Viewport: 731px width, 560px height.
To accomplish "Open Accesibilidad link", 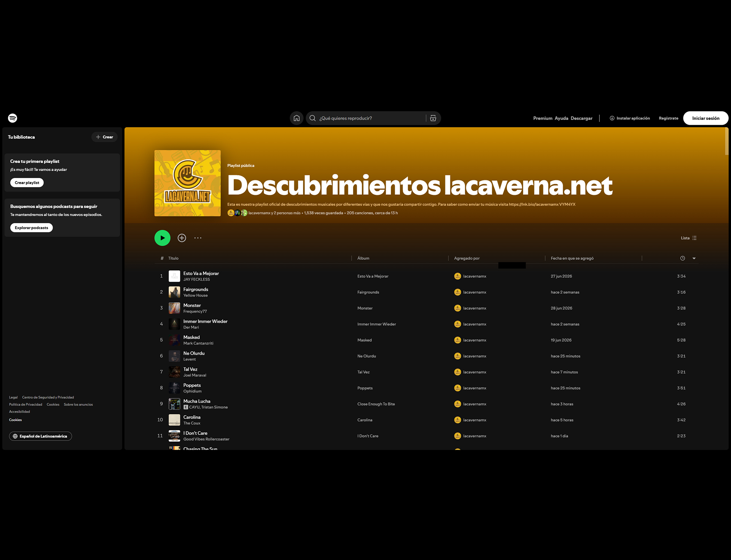I will pyautogui.click(x=19, y=412).
